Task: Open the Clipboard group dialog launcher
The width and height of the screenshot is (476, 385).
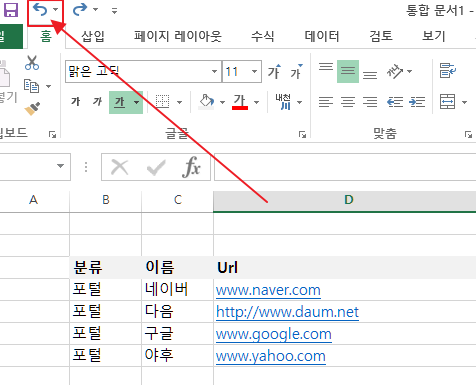Action: [52, 134]
